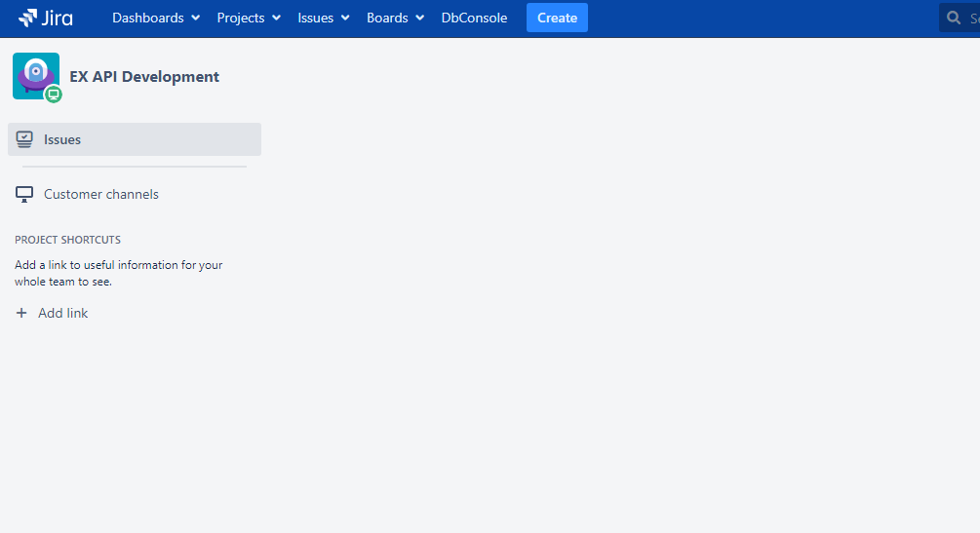Expand the Projects dropdown arrow
The height and width of the screenshot is (533, 980).
(x=277, y=18)
